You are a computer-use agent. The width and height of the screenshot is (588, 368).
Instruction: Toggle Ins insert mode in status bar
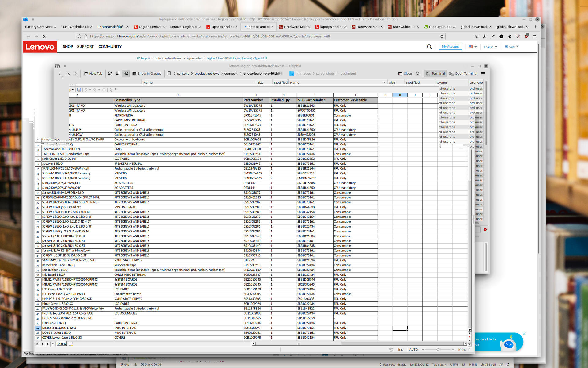(x=400, y=350)
